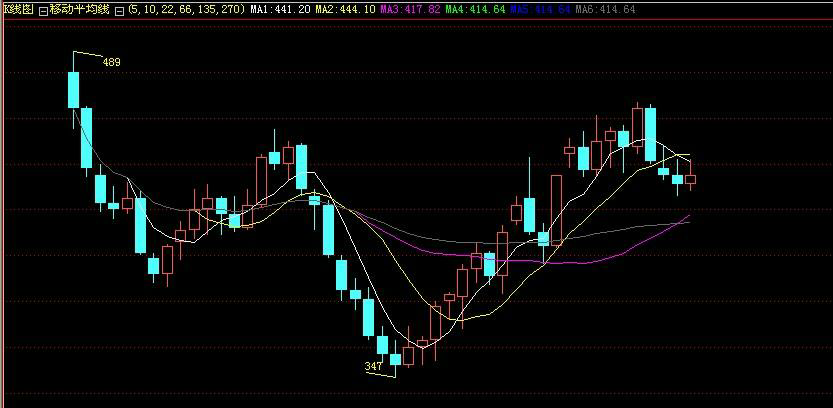Screen dimensions: 833x408
Task: Click the MA2:444.10 yellow value
Action: (x=345, y=10)
